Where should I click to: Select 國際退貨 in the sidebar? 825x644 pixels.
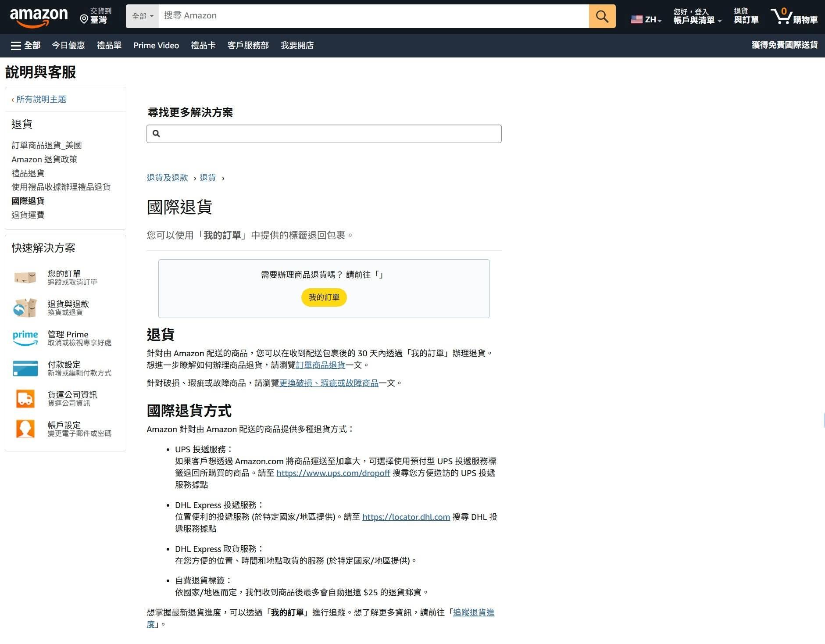click(x=28, y=201)
